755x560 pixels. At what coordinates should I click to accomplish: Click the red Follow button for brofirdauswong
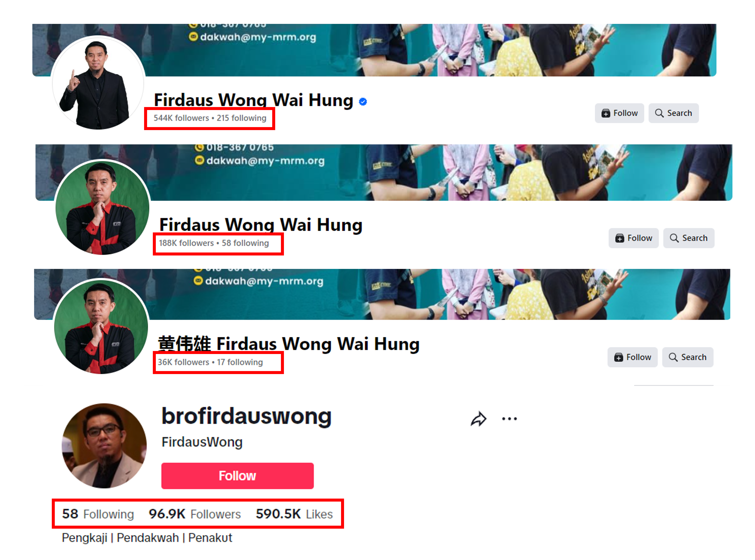click(x=237, y=476)
